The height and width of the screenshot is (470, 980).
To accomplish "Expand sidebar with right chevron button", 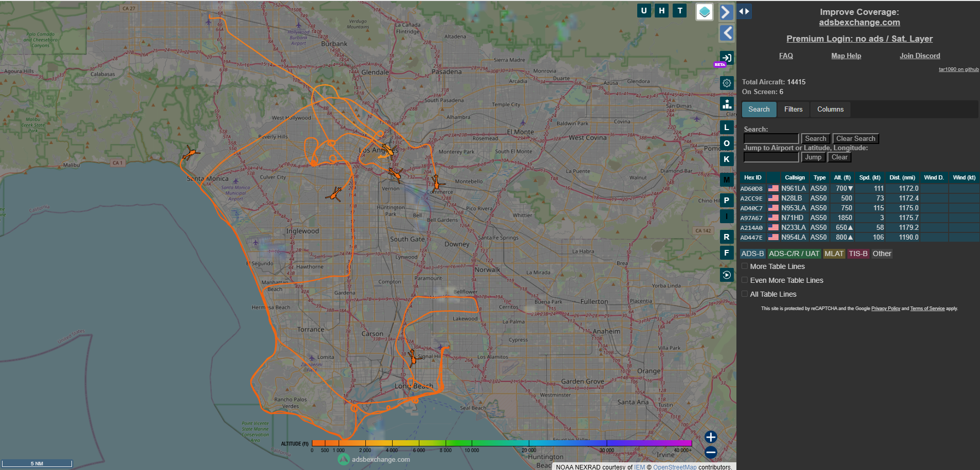I will [x=726, y=12].
